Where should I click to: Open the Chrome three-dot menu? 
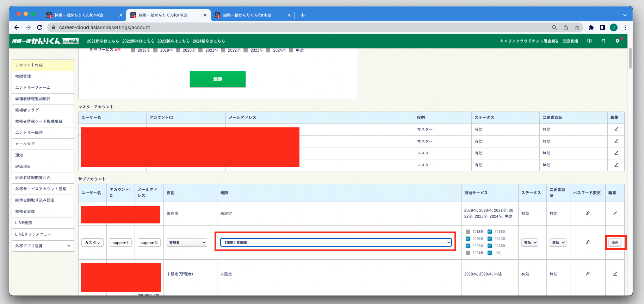click(x=625, y=27)
